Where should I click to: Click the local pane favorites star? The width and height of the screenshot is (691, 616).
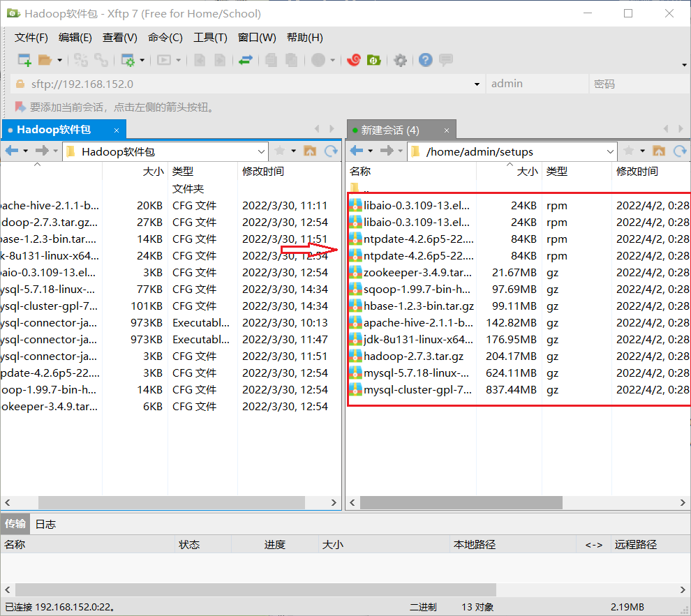(279, 151)
